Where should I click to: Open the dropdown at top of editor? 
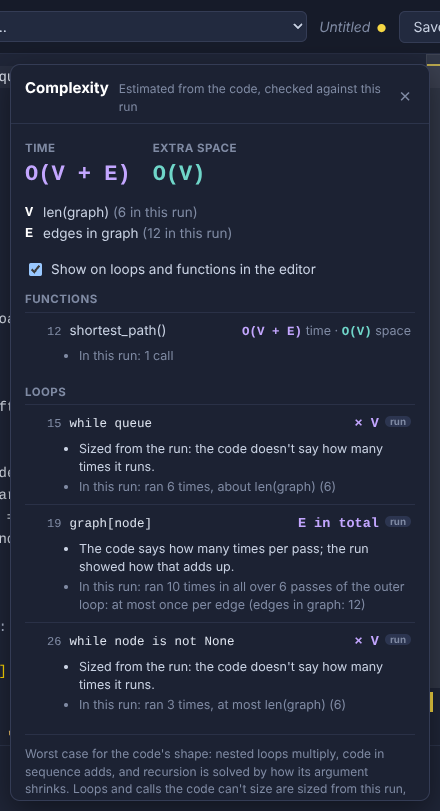153,26
